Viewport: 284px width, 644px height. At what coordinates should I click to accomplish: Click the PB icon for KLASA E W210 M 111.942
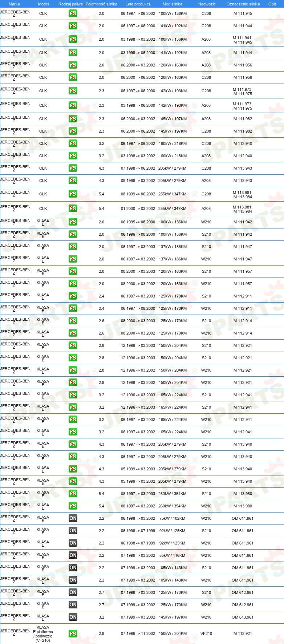pos(73,222)
